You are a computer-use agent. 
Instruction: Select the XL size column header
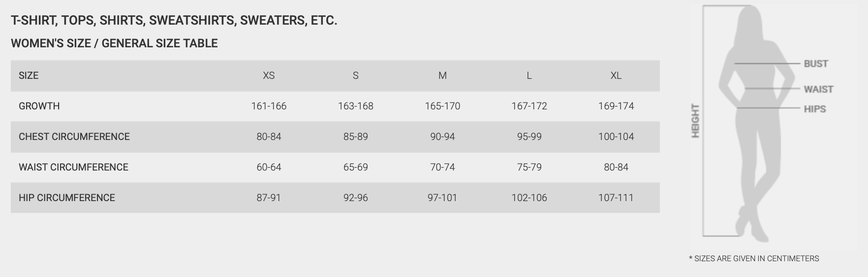(x=616, y=75)
